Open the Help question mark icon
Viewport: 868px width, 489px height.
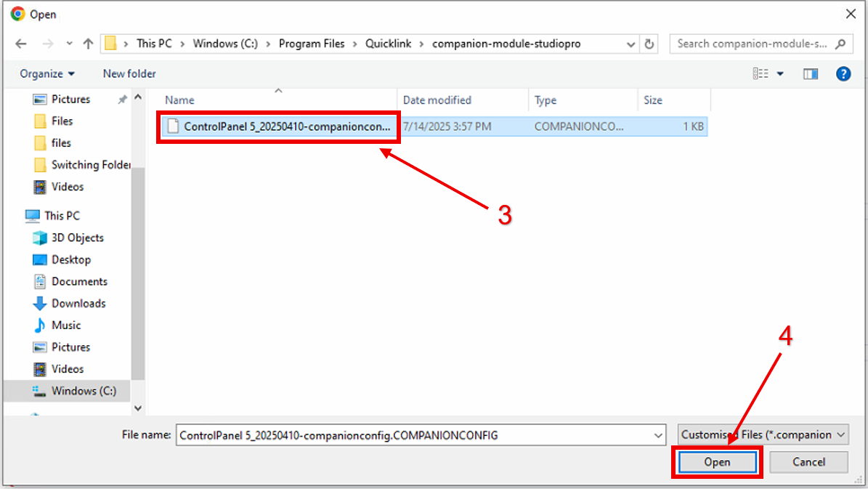coord(843,73)
